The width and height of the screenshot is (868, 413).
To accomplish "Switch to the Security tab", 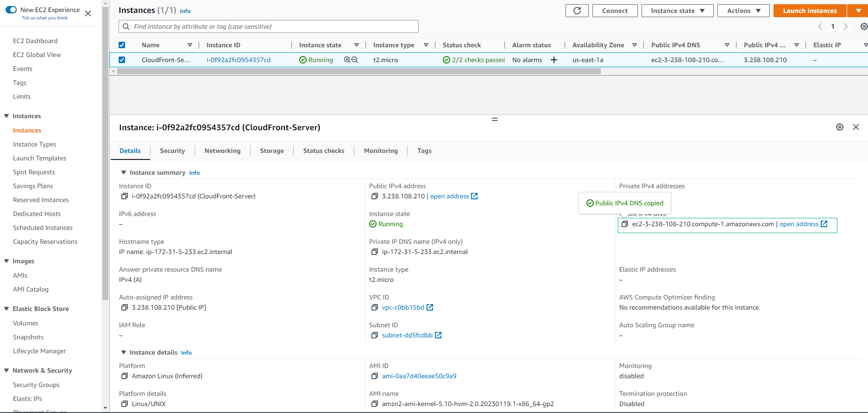I will [x=172, y=151].
